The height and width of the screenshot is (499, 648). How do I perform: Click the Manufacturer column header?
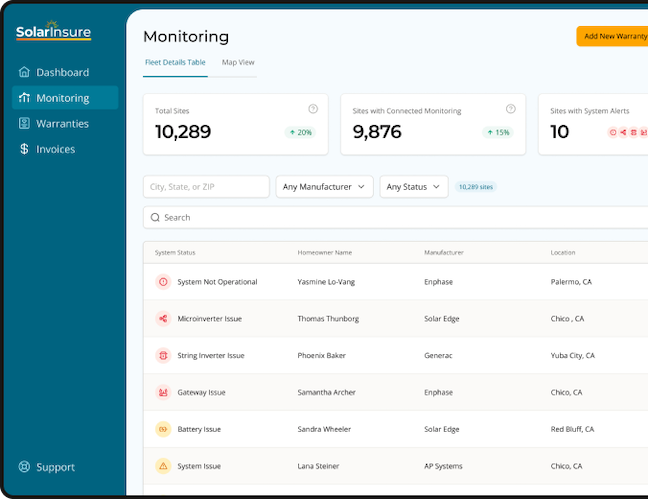pyautogui.click(x=444, y=252)
